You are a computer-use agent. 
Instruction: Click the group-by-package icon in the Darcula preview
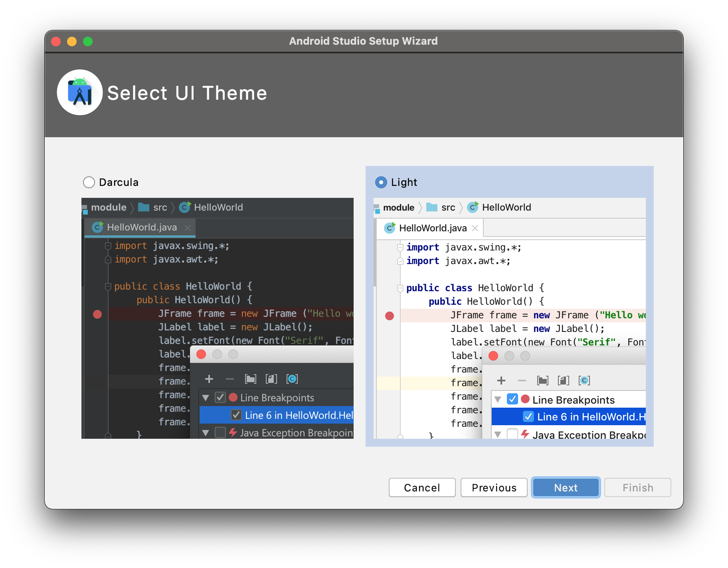tap(251, 379)
